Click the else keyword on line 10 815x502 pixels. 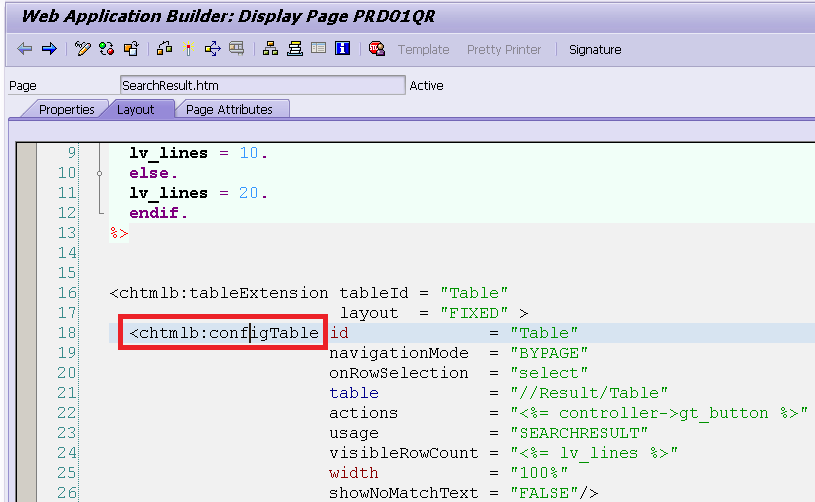[150, 174]
